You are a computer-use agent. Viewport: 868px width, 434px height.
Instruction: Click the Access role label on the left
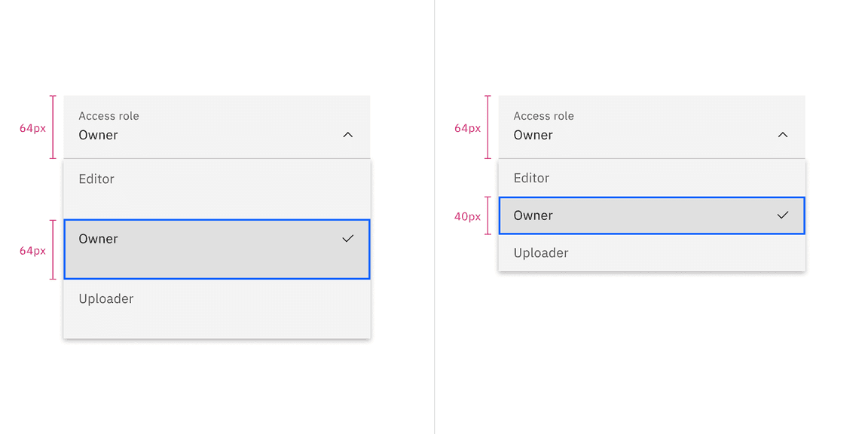point(108,115)
